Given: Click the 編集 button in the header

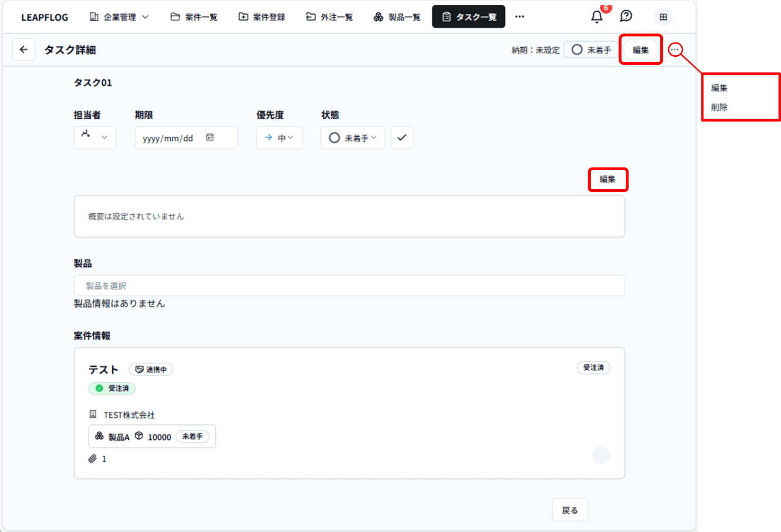Looking at the screenshot, I should click(640, 50).
